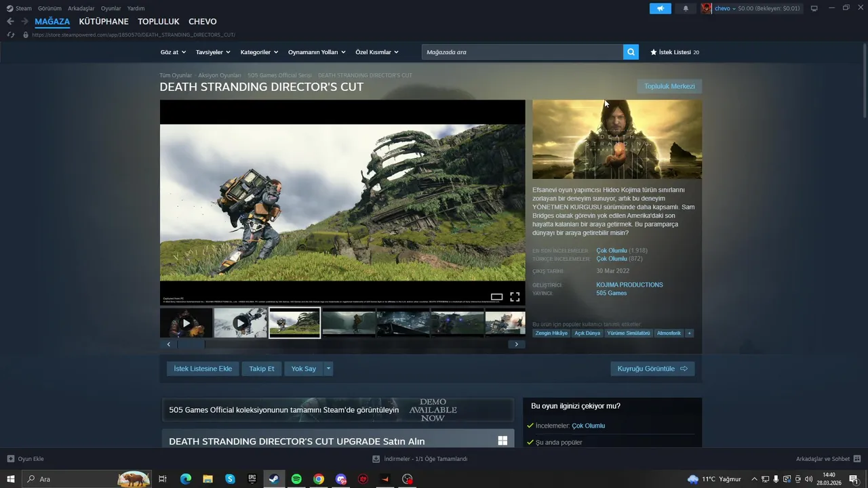Click the Windows Start button
Viewport: 868px width, 488px height.
(x=11, y=479)
